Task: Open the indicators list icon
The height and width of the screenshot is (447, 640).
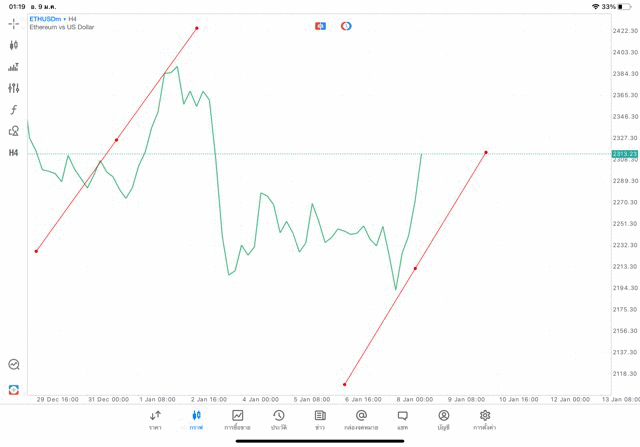Action: (14, 67)
